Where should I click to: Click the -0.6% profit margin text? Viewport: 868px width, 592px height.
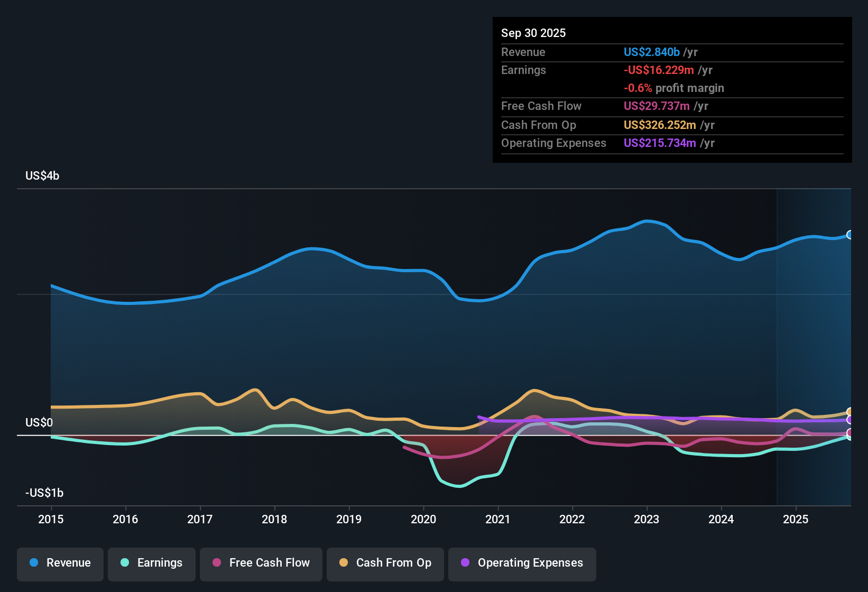coord(675,88)
